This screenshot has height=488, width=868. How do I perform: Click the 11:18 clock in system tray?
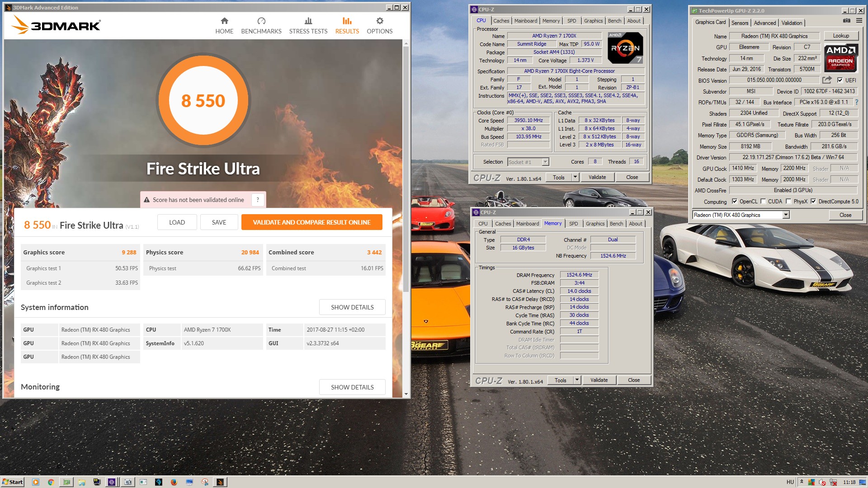coord(849,482)
